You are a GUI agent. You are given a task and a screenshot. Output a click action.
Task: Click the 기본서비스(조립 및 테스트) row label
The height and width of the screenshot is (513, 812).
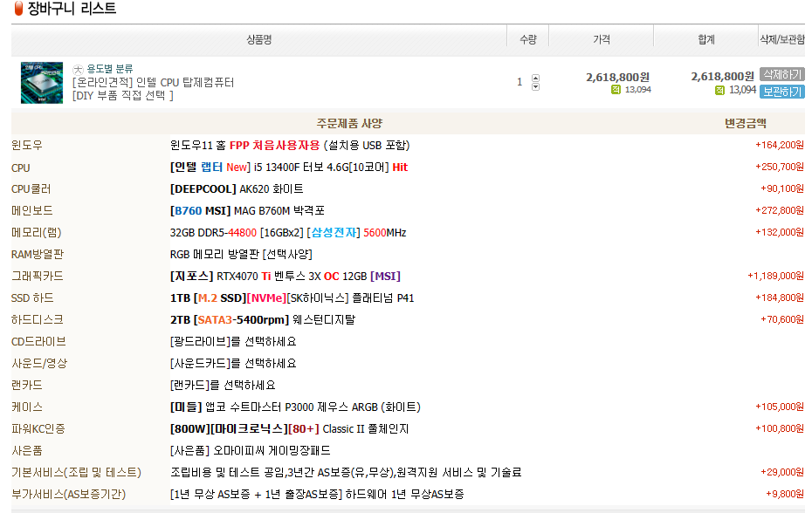pos(76,472)
